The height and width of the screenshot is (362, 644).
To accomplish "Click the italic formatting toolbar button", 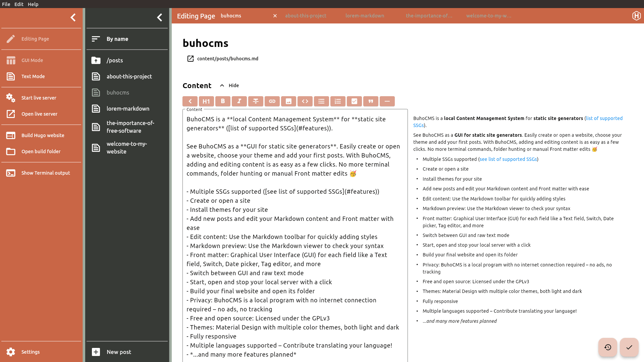I will (239, 101).
